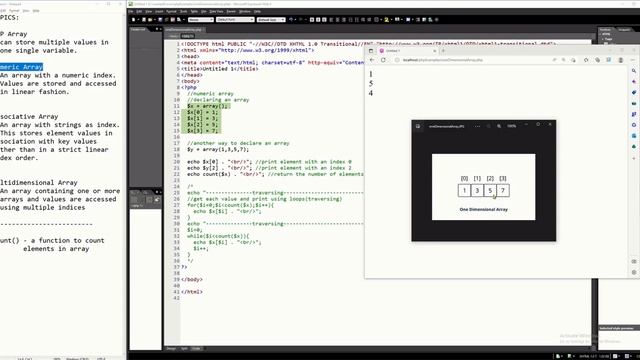Open the browser tab actions menu icon
Viewport: 640px width, 360px height.
pos(371,51)
